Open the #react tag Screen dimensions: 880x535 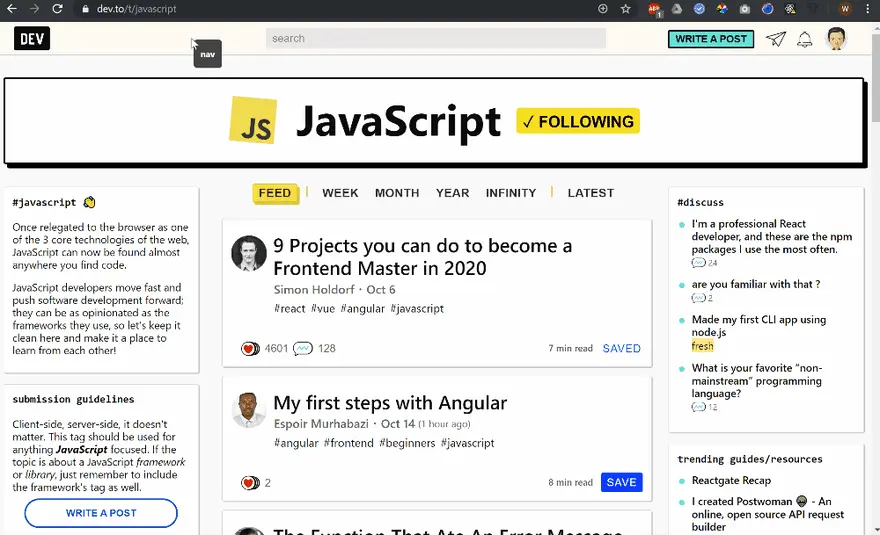tap(290, 309)
